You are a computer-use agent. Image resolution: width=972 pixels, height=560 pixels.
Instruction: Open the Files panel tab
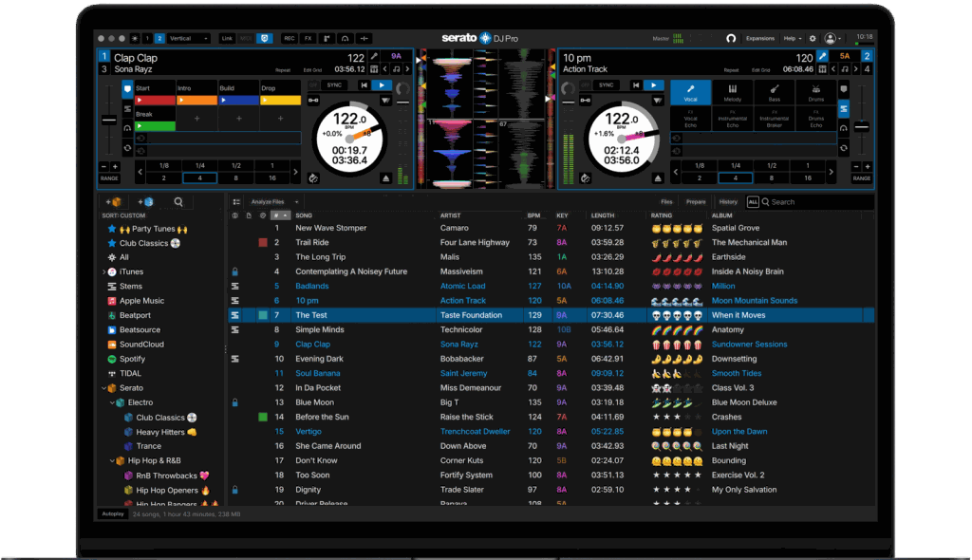(666, 202)
